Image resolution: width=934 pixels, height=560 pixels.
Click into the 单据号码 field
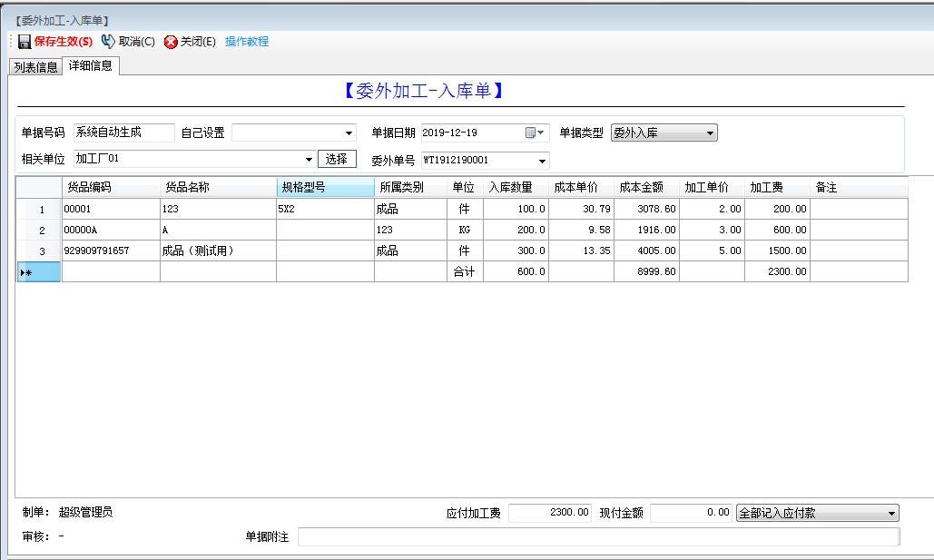tap(123, 133)
